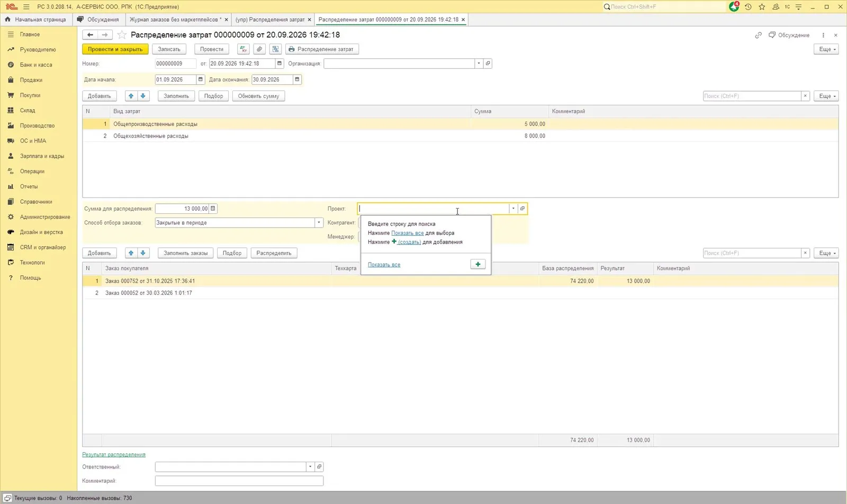Expand the Проект field dropdown arrow

[513, 209]
